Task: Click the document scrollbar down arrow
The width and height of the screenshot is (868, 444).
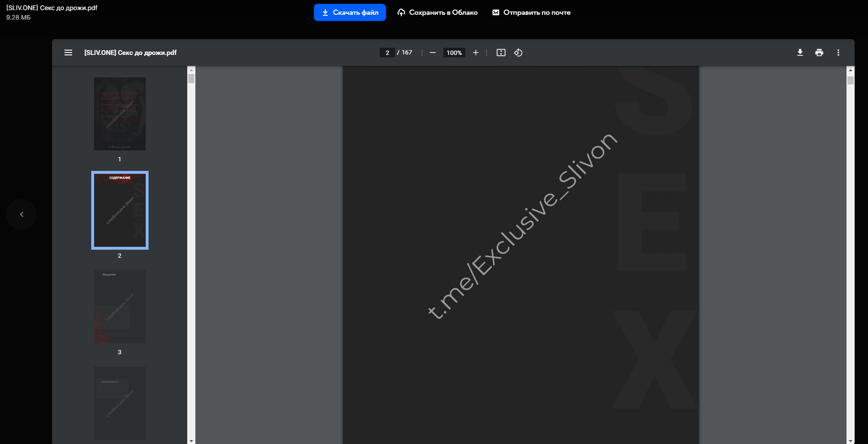Action: (850, 441)
